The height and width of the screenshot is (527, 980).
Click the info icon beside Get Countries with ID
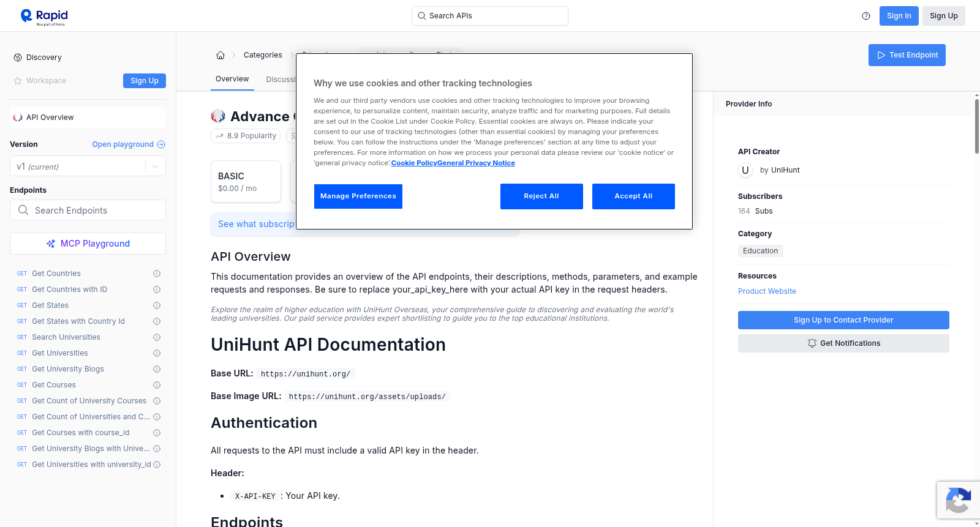click(157, 290)
